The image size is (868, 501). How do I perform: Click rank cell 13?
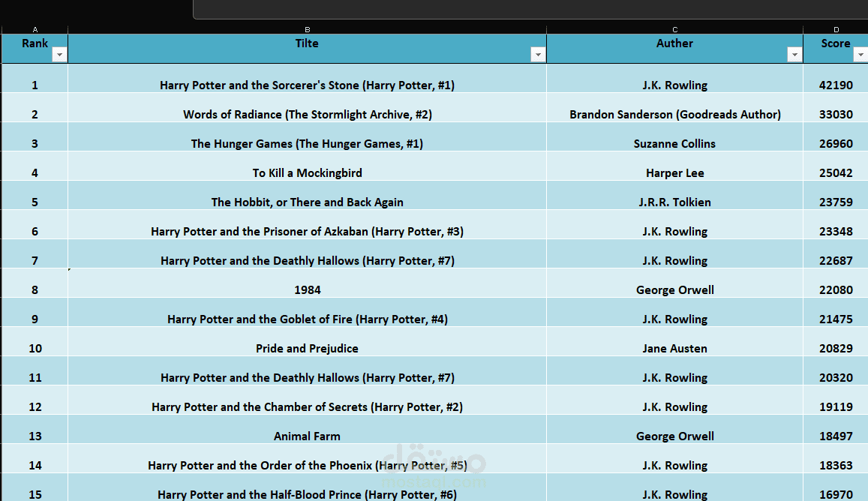pyautogui.click(x=35, y=430)
